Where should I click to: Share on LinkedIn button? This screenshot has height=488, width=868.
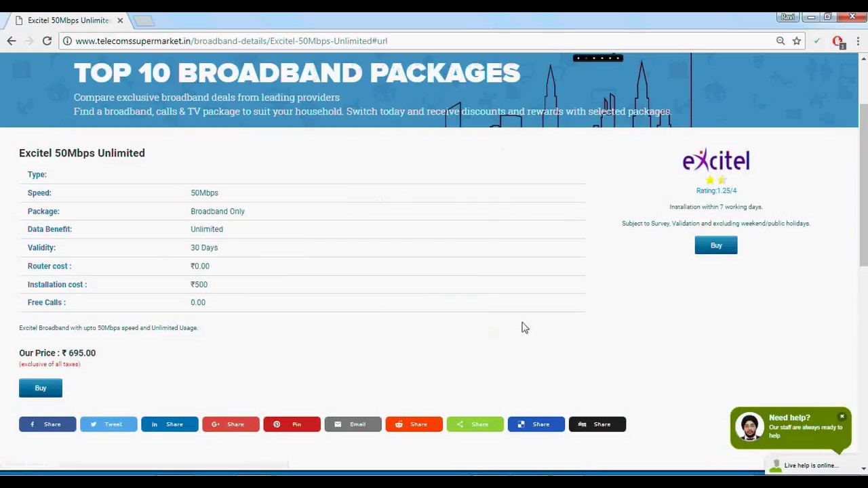[x=170, y=424]
